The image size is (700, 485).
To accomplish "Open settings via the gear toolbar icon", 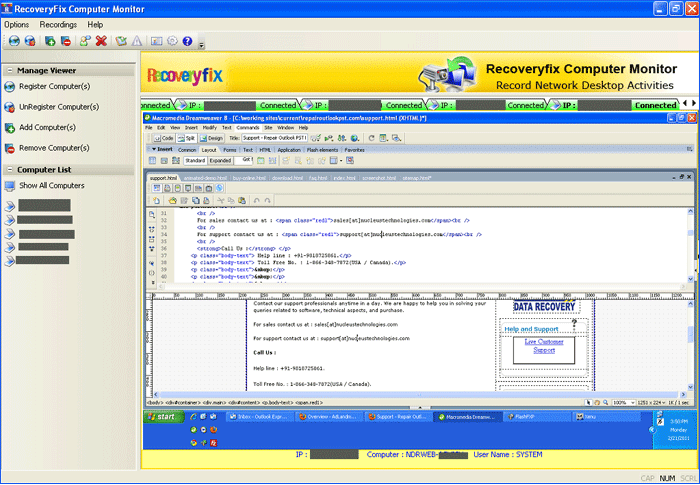I will click(x=172, y=41).
